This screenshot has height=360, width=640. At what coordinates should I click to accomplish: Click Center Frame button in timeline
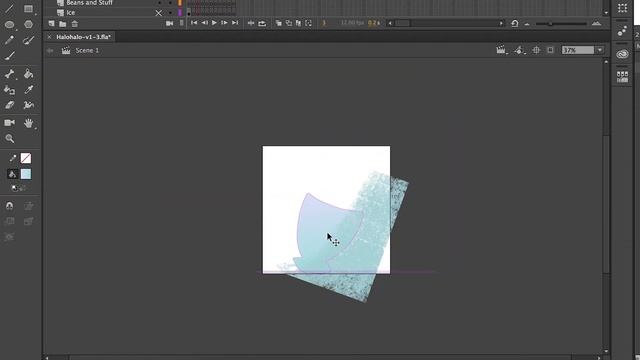pyautogui.click(x=251, y=23)
